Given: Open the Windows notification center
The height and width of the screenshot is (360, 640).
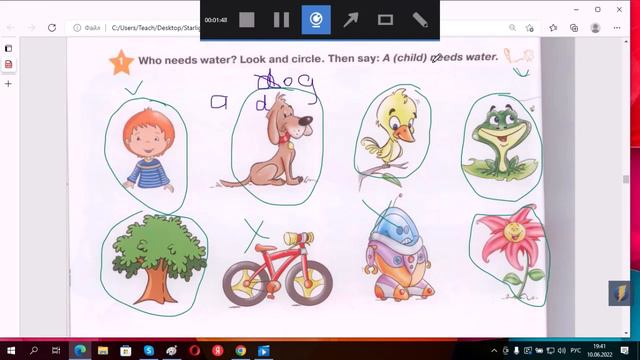Looking at the screenshot, I should pos(624,351).
